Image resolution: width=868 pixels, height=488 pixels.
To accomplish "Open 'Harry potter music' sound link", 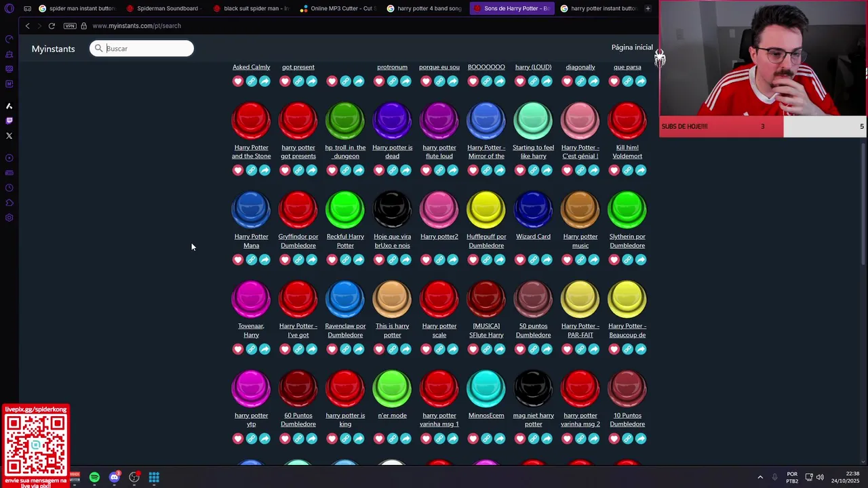I will point(580,241).
